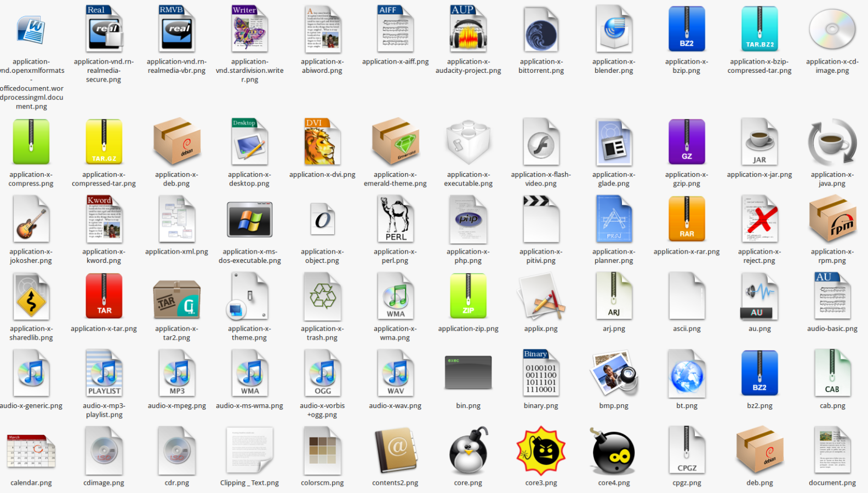
Task: Select the 'application-x-desktop.png' file name
Action: pyautogui.click(x=249, y=179)
